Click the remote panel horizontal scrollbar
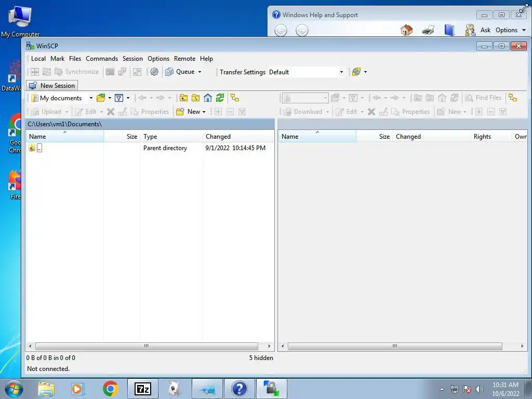532x399 pixels. coord(395,346)
